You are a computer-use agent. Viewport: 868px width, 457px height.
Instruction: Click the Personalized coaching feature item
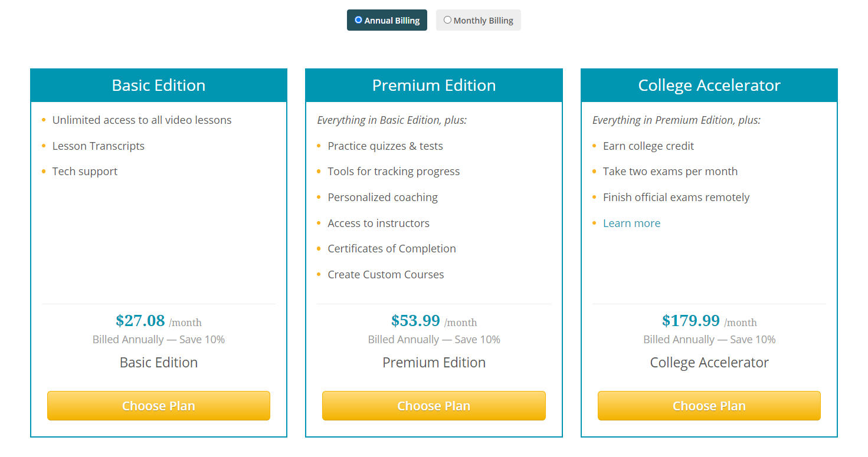[383, 198]
